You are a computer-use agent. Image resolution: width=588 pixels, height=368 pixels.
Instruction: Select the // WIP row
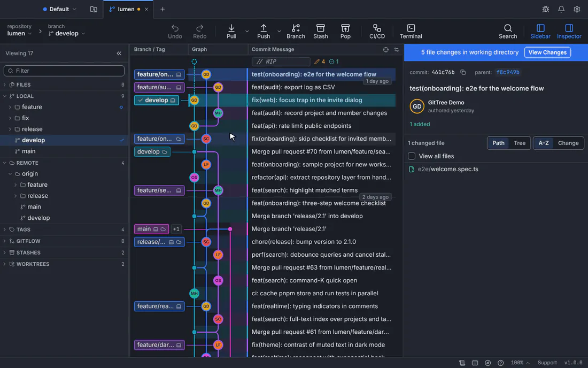[281, 62]
